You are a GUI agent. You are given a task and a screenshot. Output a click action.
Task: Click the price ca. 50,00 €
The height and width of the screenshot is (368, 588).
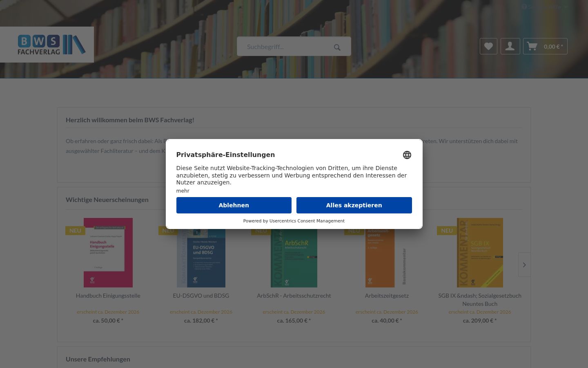(x=108, y=321)
